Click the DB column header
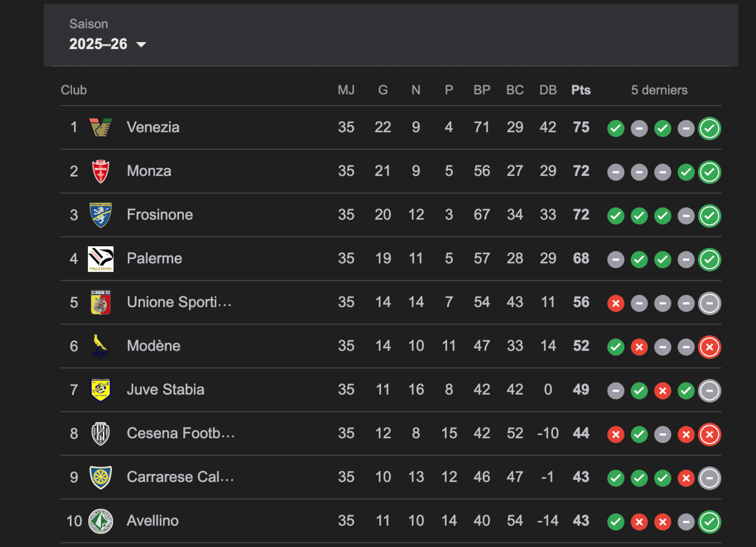The image size is (756, 547). pos(548,90)
